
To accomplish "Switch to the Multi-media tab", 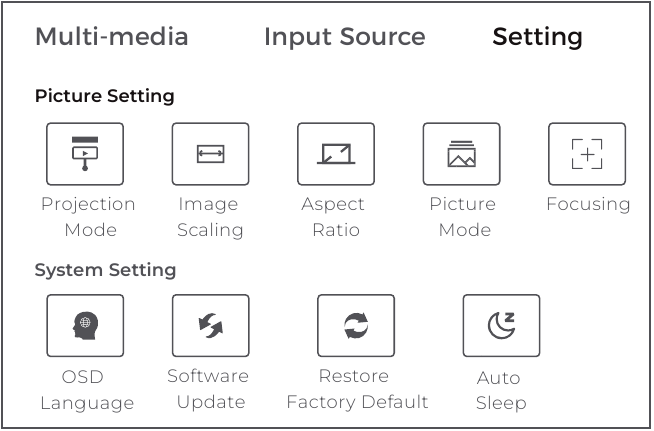I will coord(112,36).
